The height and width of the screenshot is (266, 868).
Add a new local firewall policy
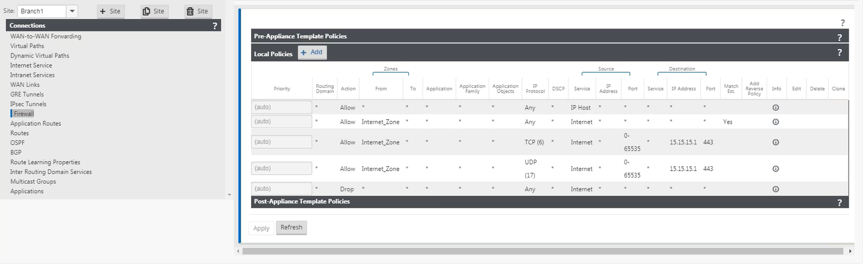coord(312,52)
